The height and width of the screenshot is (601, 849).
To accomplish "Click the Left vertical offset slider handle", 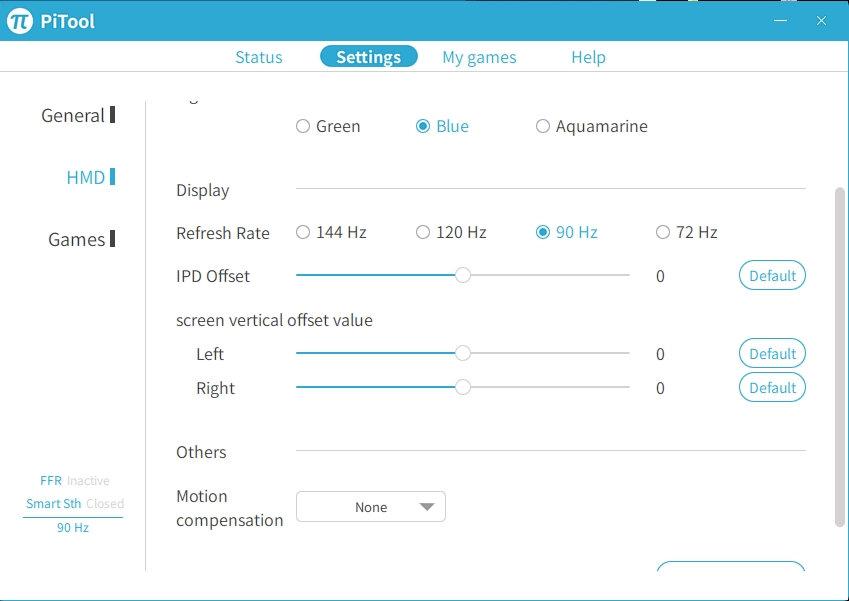I will 463,353.
